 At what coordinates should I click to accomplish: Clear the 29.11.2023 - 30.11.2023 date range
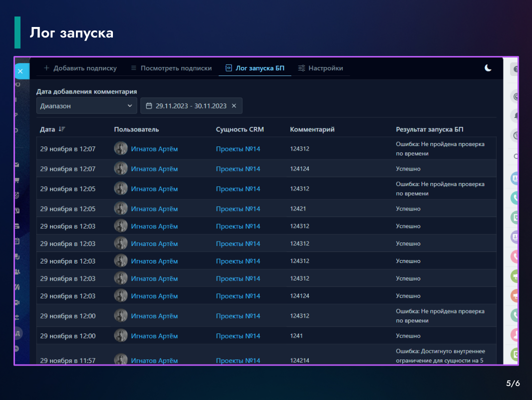click(234, 106)
